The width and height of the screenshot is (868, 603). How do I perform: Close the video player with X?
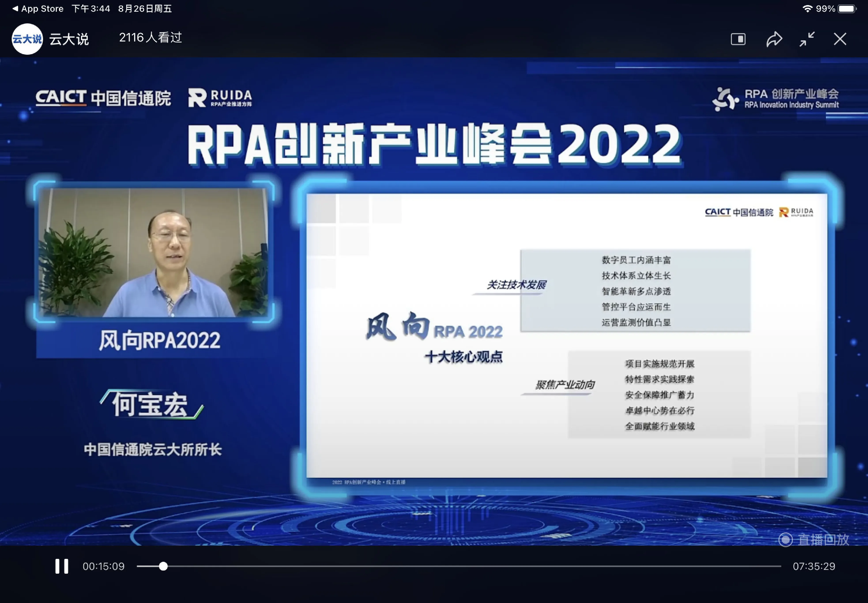840,39
